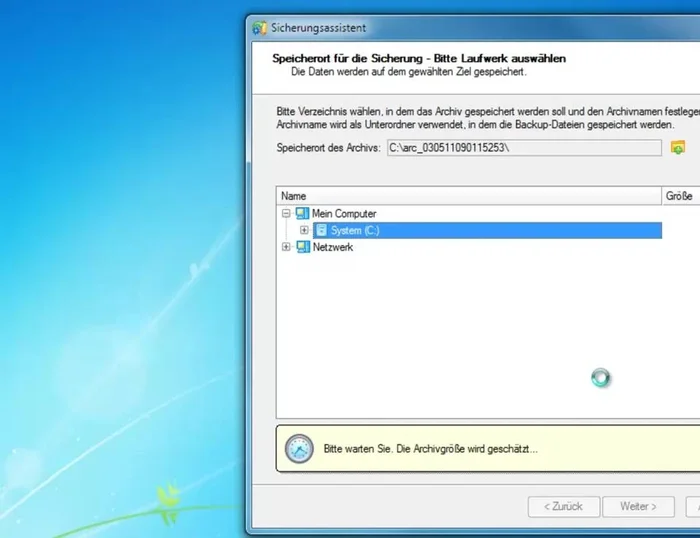Select the System (C:) text label

point(355,231)
